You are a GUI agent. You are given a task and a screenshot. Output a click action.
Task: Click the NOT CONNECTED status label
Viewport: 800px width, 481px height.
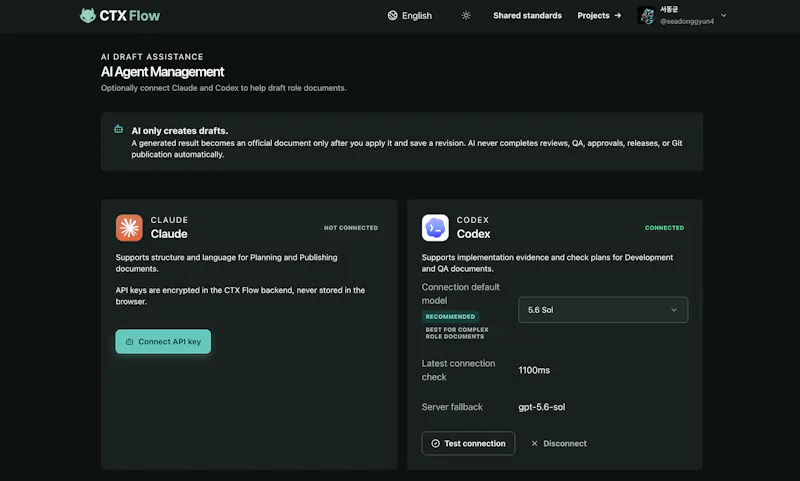coord(351,227)
